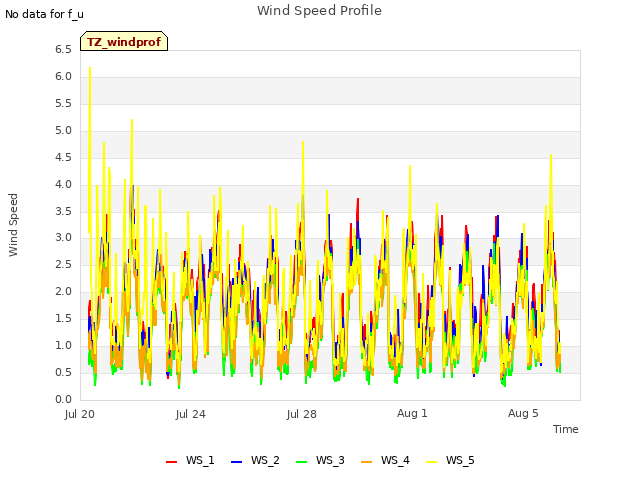Click the 0.0 y-axis tick value
The image size is (640, 480).
click(63, 400)
